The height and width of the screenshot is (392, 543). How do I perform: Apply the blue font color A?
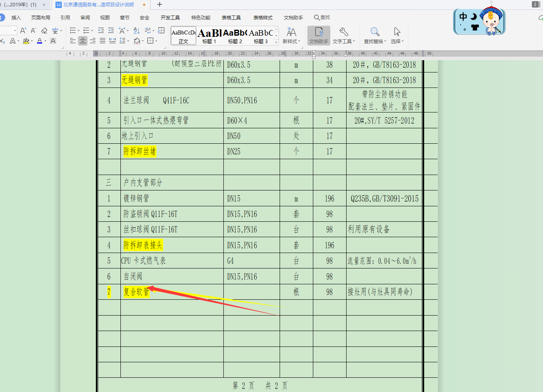coord(40,41)
